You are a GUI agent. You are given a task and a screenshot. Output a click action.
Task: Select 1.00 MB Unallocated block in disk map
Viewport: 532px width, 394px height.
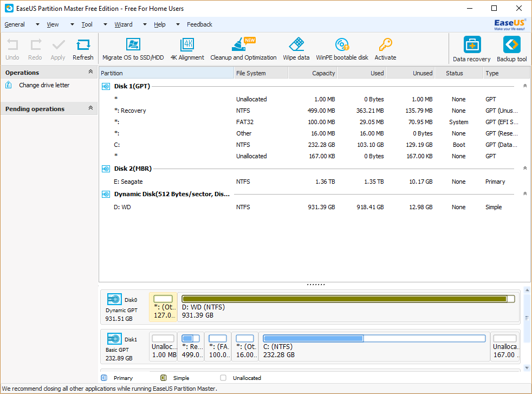(163, 346)
